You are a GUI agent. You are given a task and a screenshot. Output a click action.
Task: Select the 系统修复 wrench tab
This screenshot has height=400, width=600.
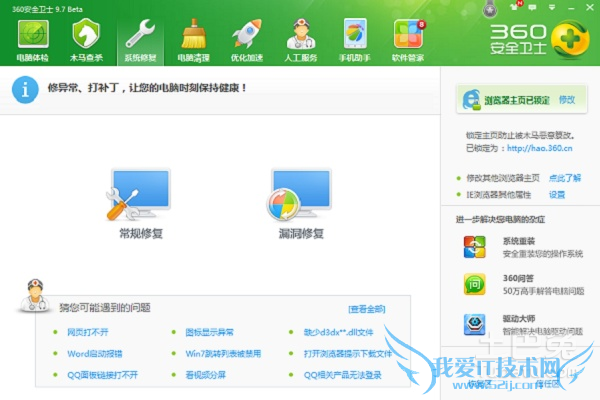coord(140,41)
